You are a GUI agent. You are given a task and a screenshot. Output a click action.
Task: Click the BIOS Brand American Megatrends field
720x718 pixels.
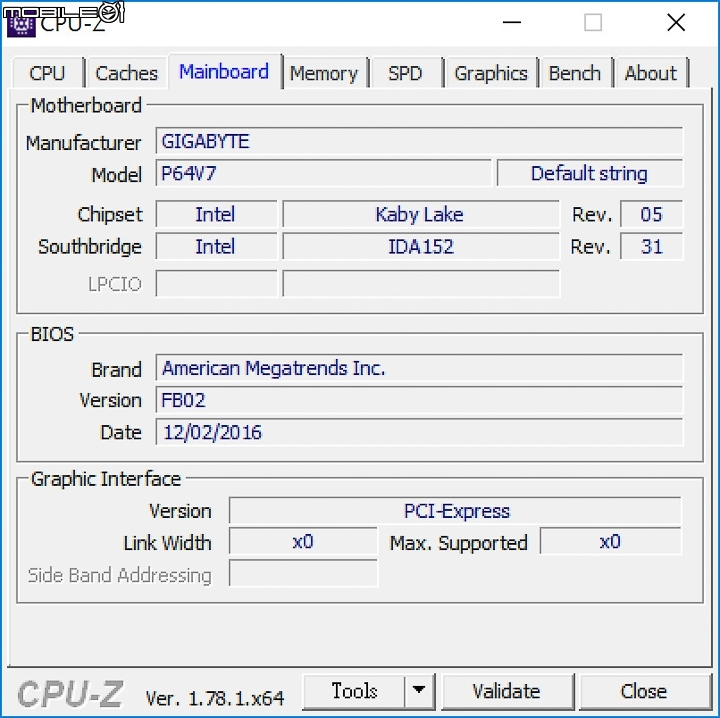pos(419,368)
